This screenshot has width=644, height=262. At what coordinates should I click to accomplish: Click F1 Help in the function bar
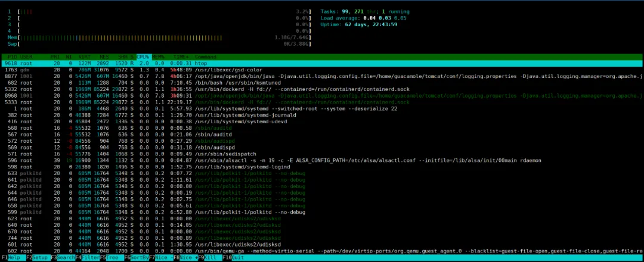pyautogui.click(x=13, y=257)
